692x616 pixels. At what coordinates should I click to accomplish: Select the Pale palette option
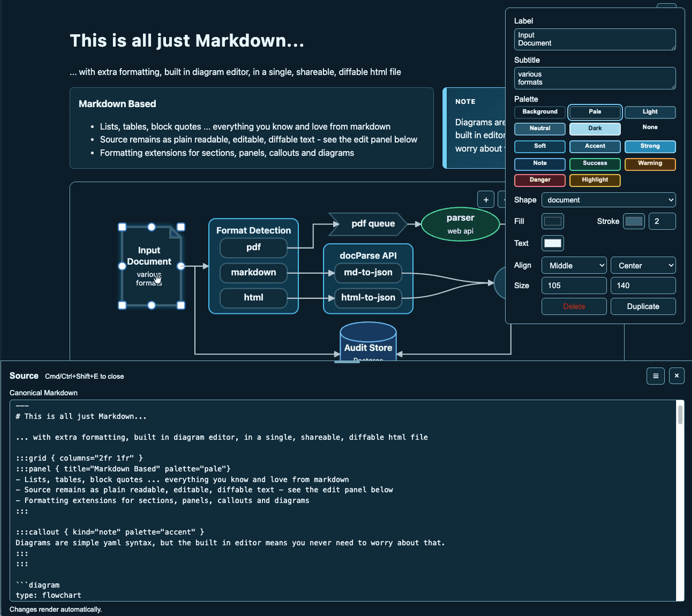tap(595, 112)
